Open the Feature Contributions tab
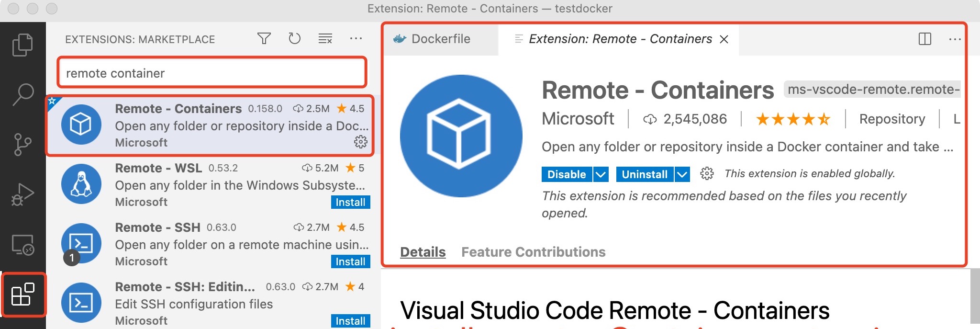 click(533, 252)
